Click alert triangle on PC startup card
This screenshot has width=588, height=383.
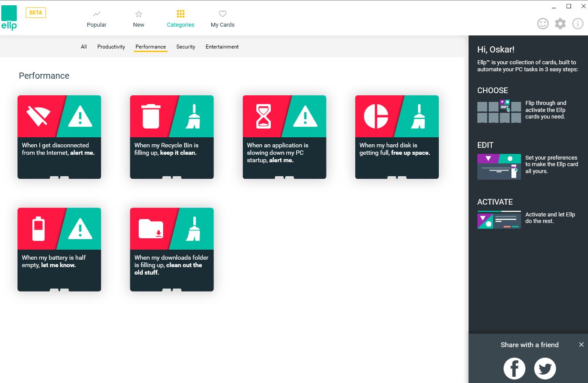coord(305,116)
